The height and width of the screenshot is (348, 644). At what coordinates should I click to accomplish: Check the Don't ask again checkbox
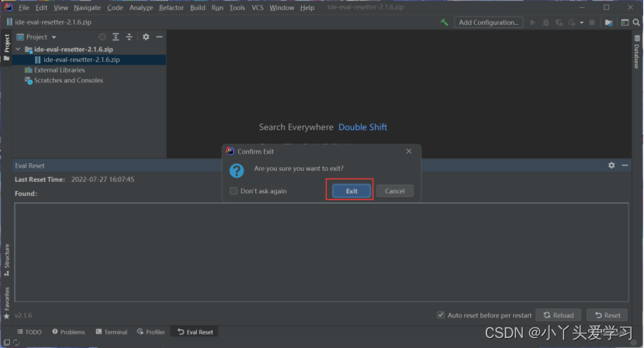tap(234, 191)
